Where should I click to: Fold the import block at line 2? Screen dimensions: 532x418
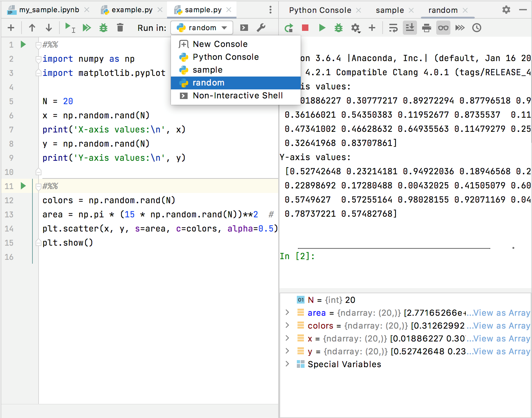(39, 59)
